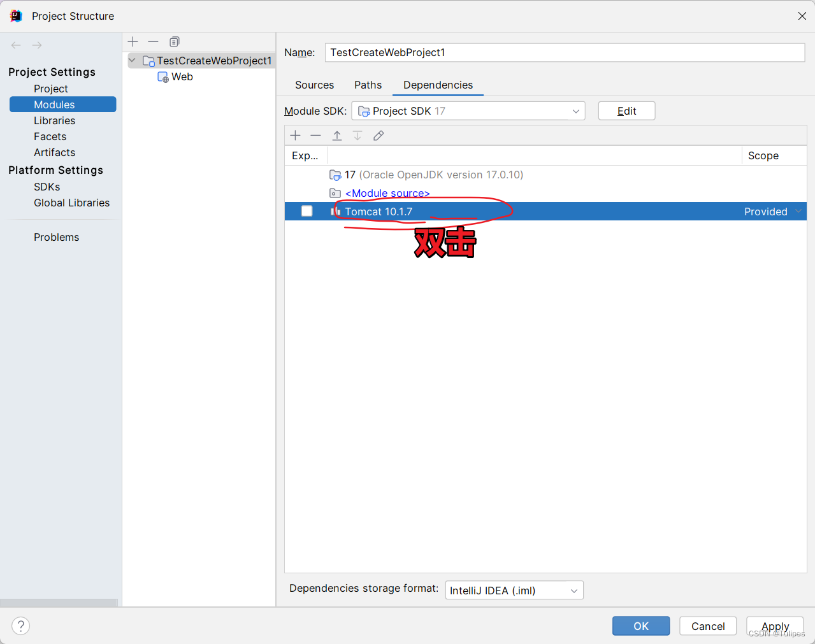The image size is (815, 644).
Task: Select the Dependencies tab
Action: click(x=438, y=85)
